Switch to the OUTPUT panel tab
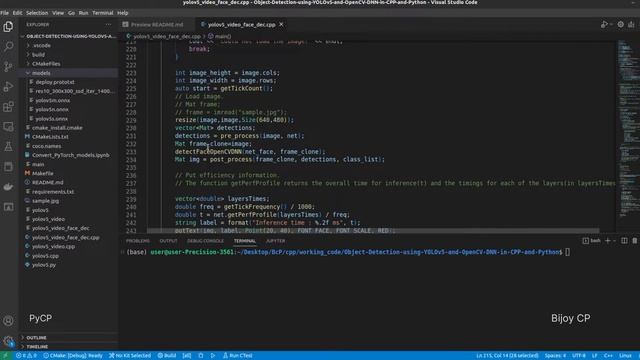Screen dimensions: 640x360 click(168, 241)
